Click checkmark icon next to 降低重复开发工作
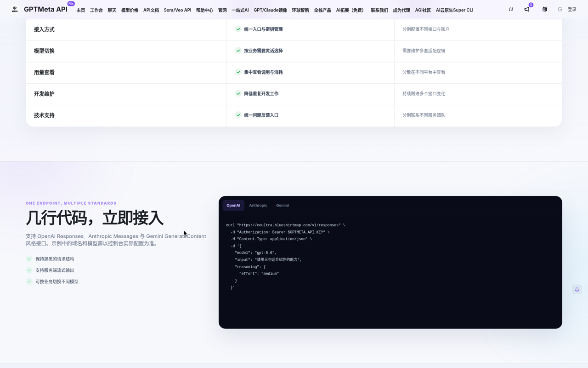Viewport: 588px width, 368px height. 238,93
